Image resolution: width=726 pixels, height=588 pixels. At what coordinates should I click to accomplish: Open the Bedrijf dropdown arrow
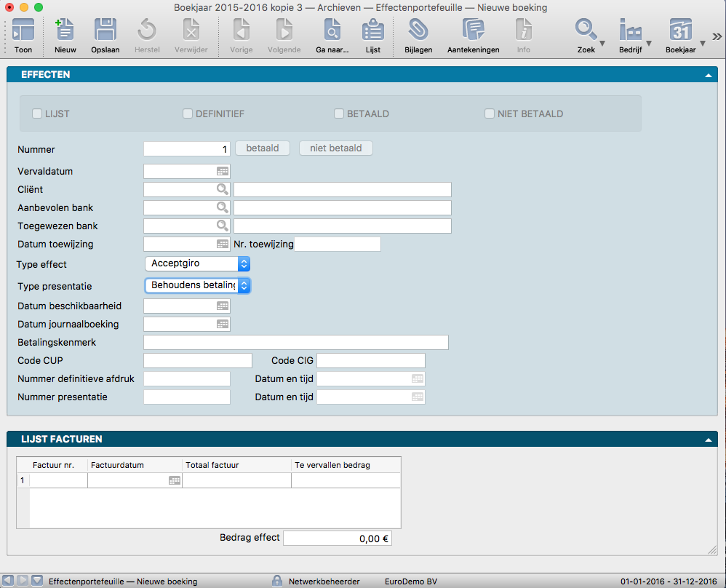649,43
